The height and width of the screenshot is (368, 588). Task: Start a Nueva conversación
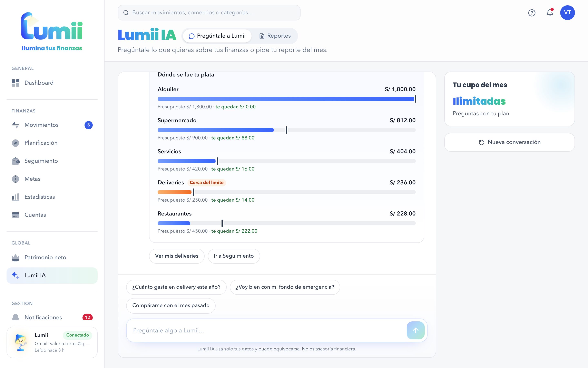pos(509,142)
